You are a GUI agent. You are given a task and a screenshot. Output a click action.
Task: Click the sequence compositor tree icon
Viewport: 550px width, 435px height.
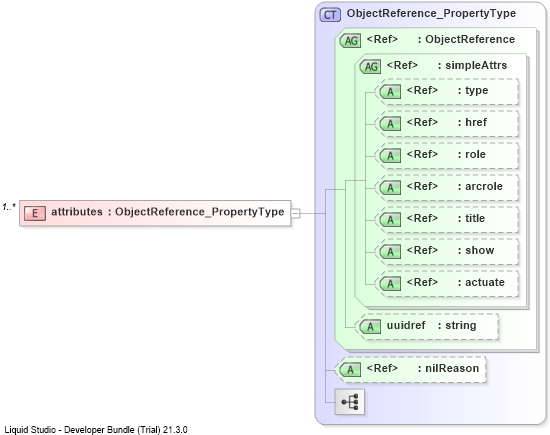(x=350, y=402)
